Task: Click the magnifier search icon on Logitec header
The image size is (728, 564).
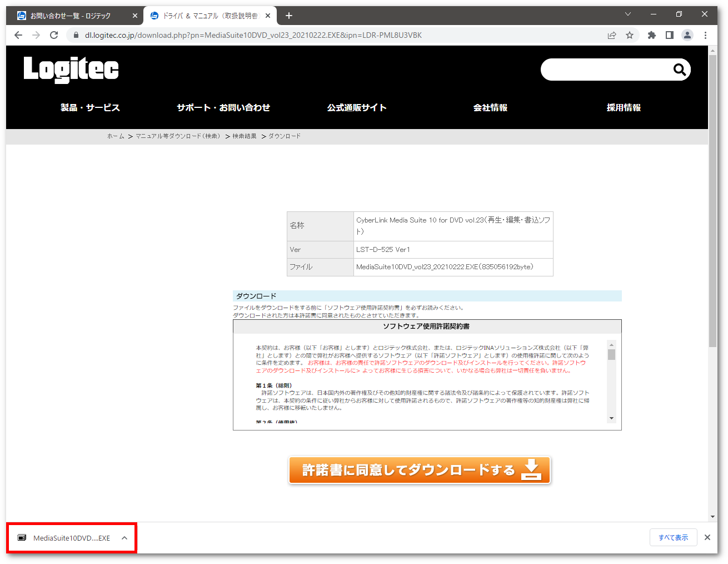Action: click(679, 70)
